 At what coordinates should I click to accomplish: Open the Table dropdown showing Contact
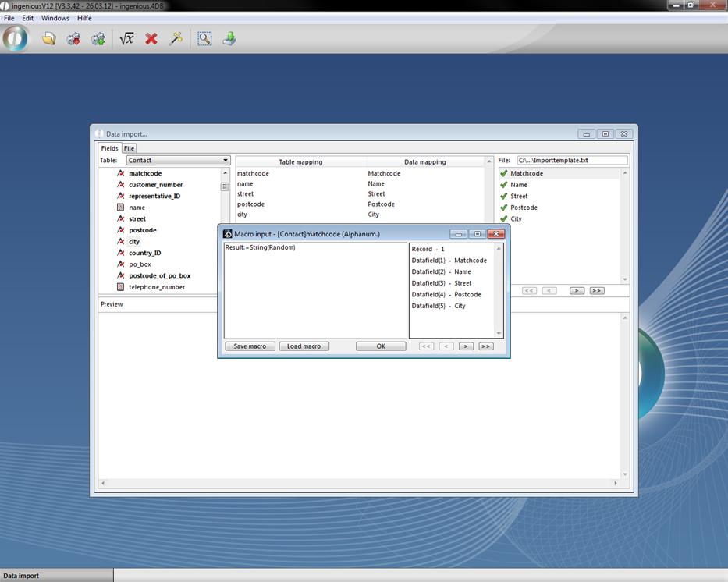[178, 161]
